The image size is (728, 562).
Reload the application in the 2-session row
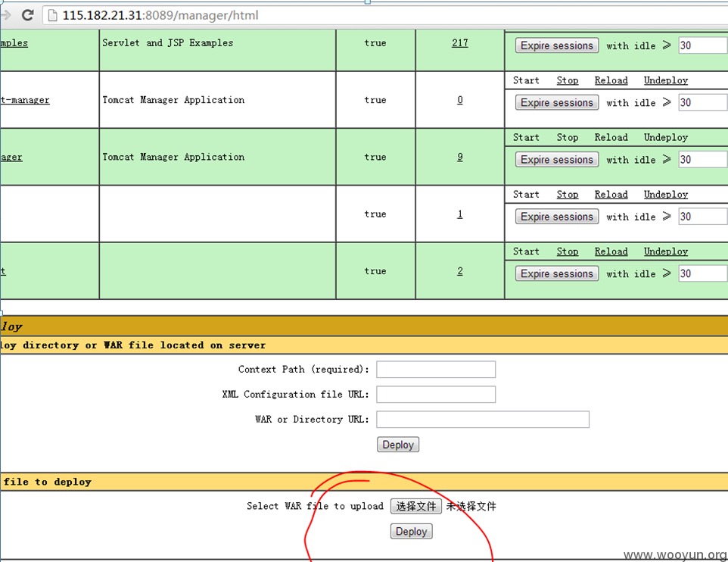coord(611,251)
